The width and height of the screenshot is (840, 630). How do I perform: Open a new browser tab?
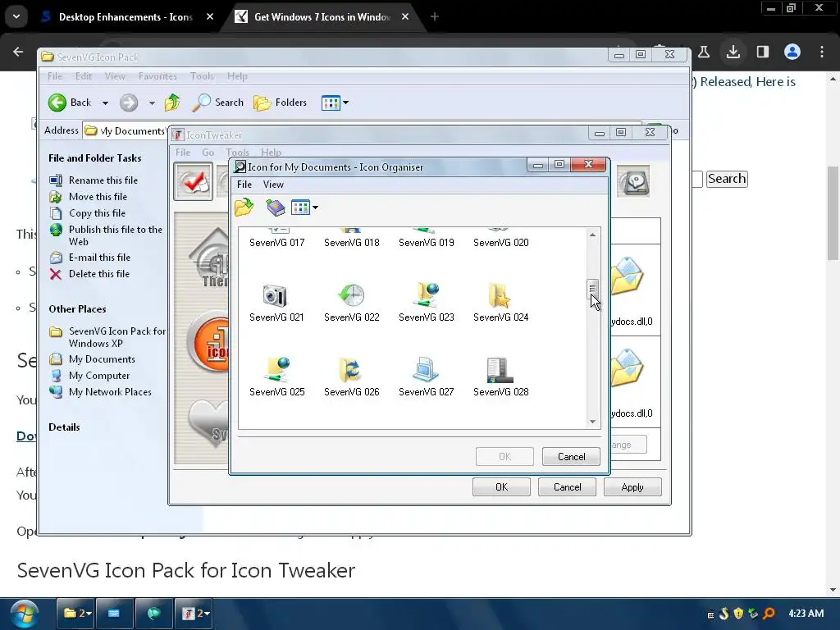click(435, 16)
